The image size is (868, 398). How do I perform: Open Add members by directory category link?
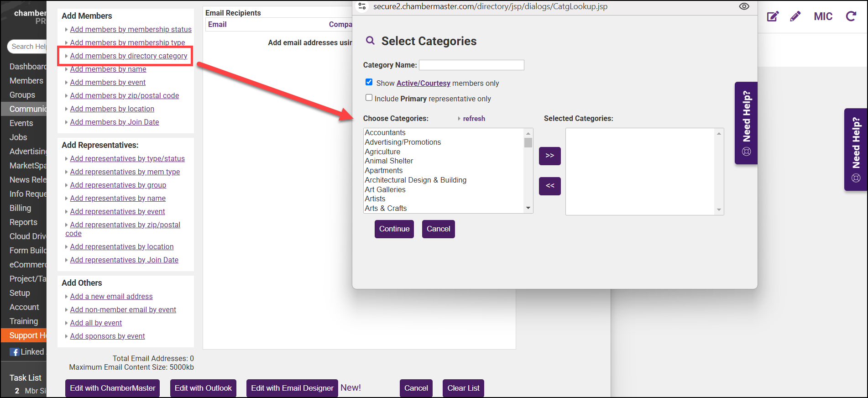coord(129,56)
